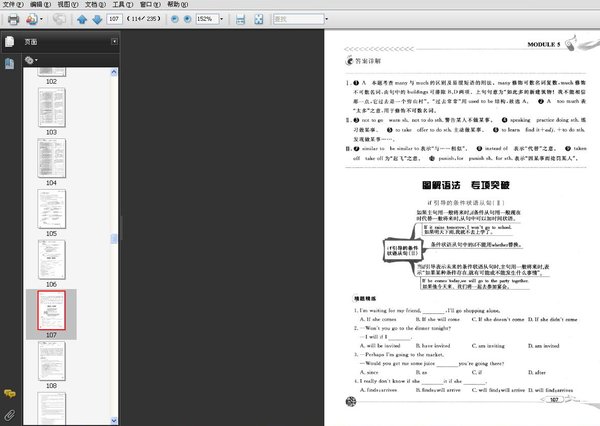600x426 pixels.
Task: Collapse the 页面 panel with its corner button
Action: (114, 41)
